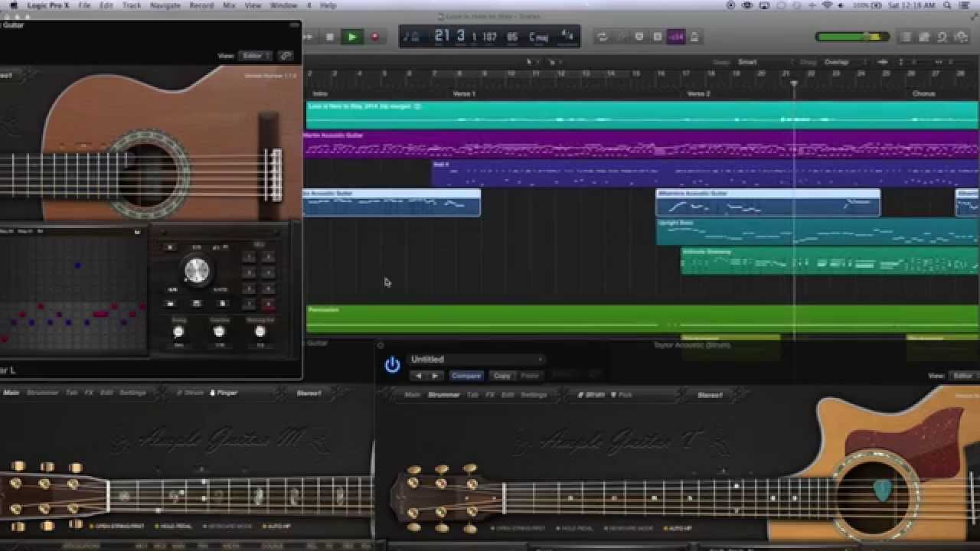Screen dimensions: 980x551
Task: Click the LCD position display showing 21 3
Action: pos(451,36)
